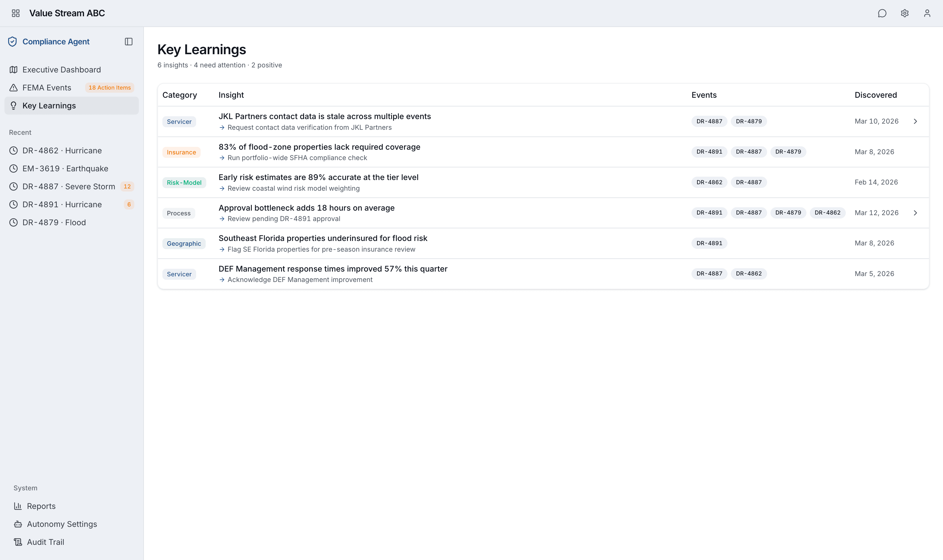Screen dimensions: 943x560
Task: Click the Audit Trail scroll icon
Action: point(18,542)
